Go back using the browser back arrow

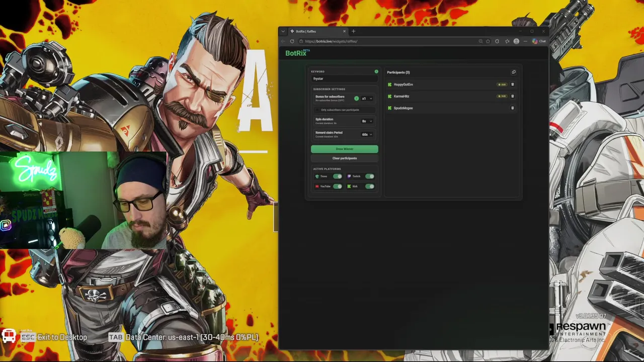click(x=283, y=41)
